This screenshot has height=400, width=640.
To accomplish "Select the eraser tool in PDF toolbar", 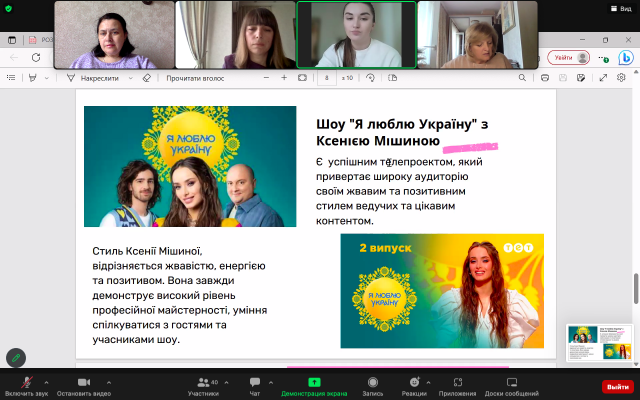I will click(x=147, y=77).
